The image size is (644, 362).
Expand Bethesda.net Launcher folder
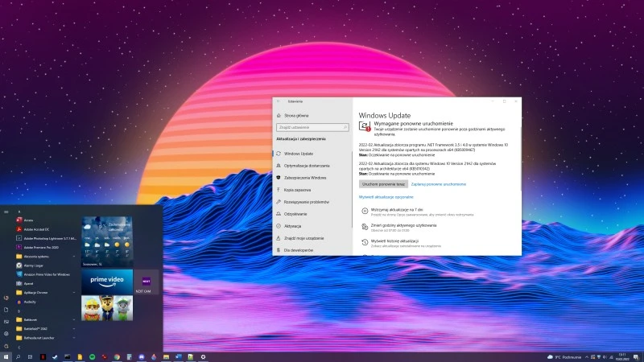(45, 338)
